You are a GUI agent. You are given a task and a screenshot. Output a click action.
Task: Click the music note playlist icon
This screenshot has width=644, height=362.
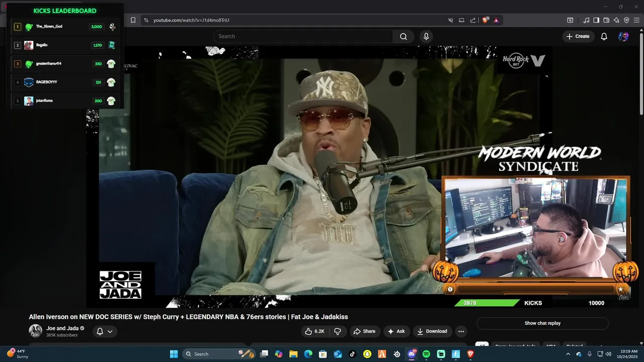click(x=586, y=20)
